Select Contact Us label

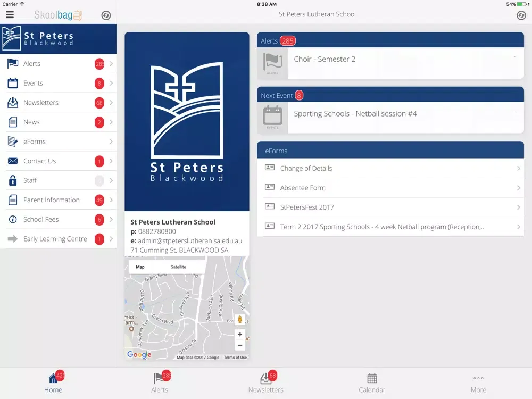[x=40, y=161]
